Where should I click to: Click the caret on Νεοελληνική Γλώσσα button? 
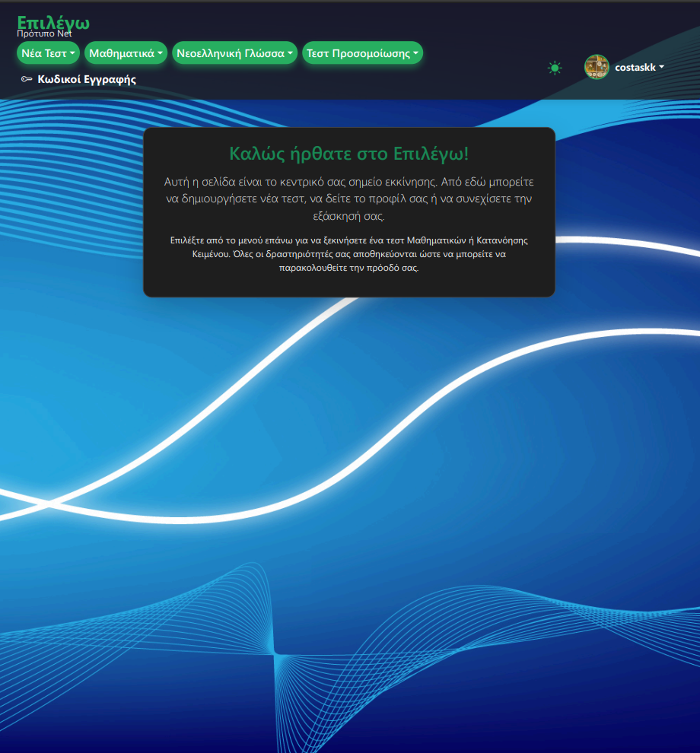[290, 54]
